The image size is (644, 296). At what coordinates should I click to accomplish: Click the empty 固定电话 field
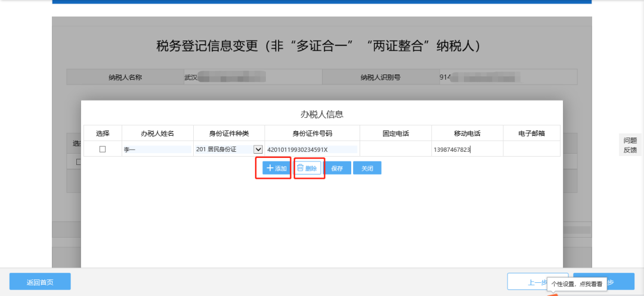395,149
